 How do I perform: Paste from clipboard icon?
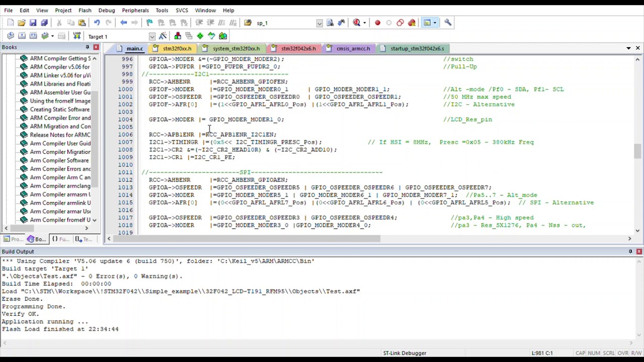82,23
